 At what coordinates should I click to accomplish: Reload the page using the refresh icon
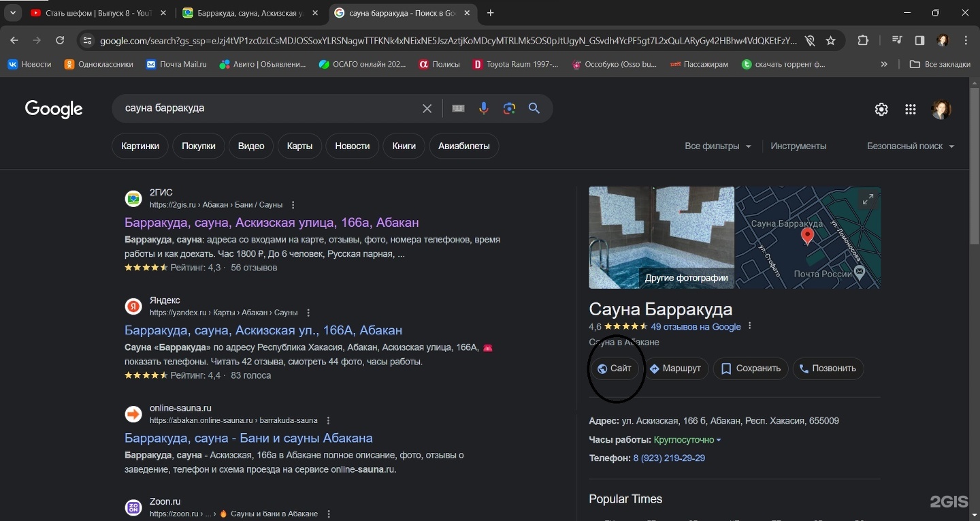[x=60, y=41]
